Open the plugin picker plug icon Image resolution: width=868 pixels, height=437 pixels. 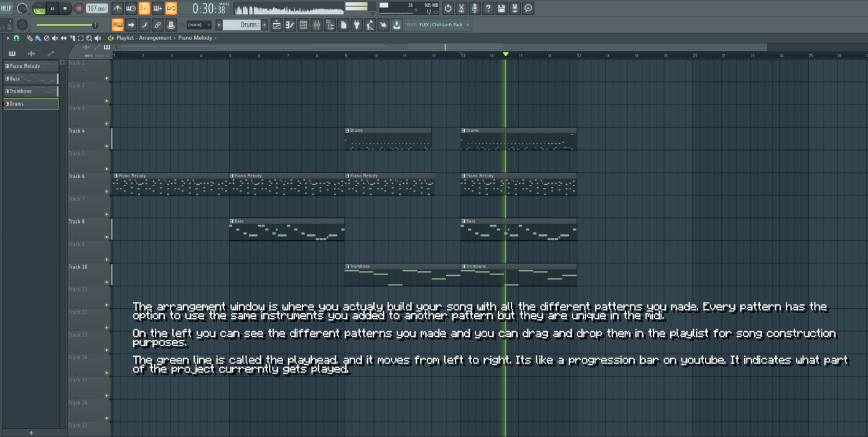coord(357,25)
